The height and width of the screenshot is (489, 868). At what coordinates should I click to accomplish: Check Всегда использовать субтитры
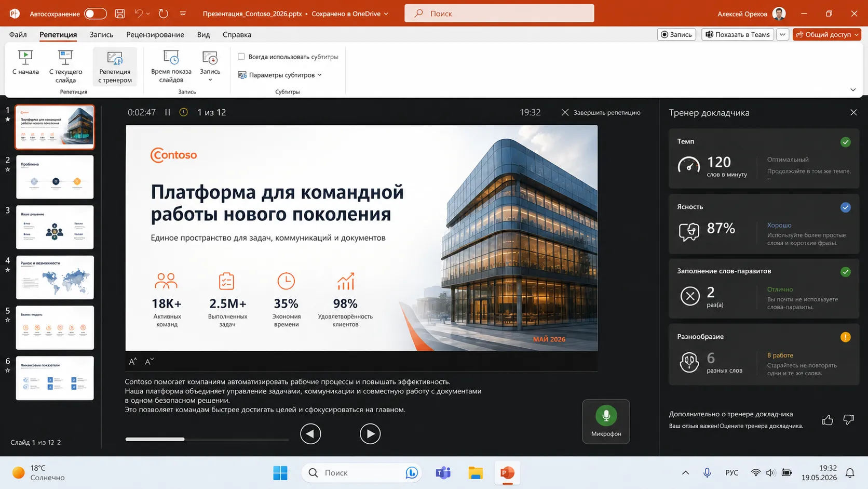click(x=241, y=57)
